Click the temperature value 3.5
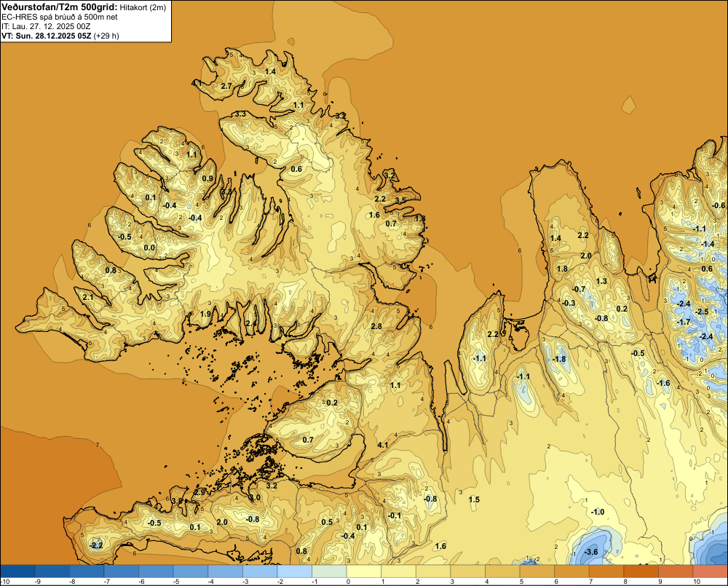 400,200
